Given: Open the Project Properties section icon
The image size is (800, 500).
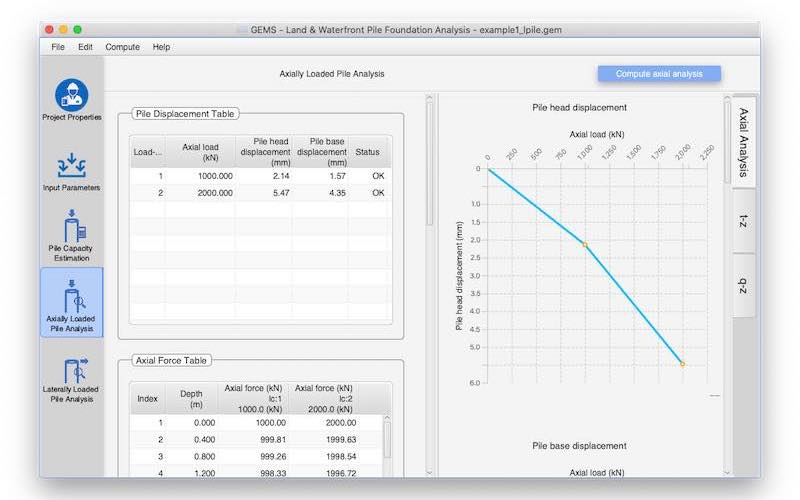Looking at the screenshot, I should click(x=71, y=95).
